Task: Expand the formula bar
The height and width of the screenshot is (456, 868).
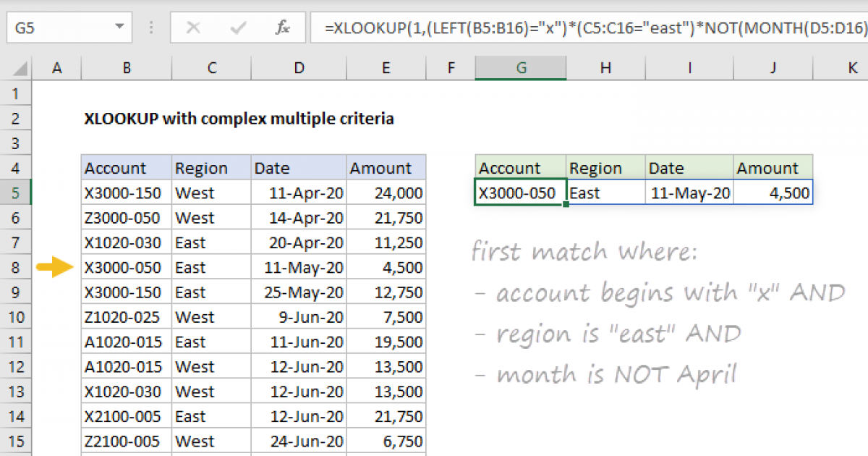Action: (864, 28)
